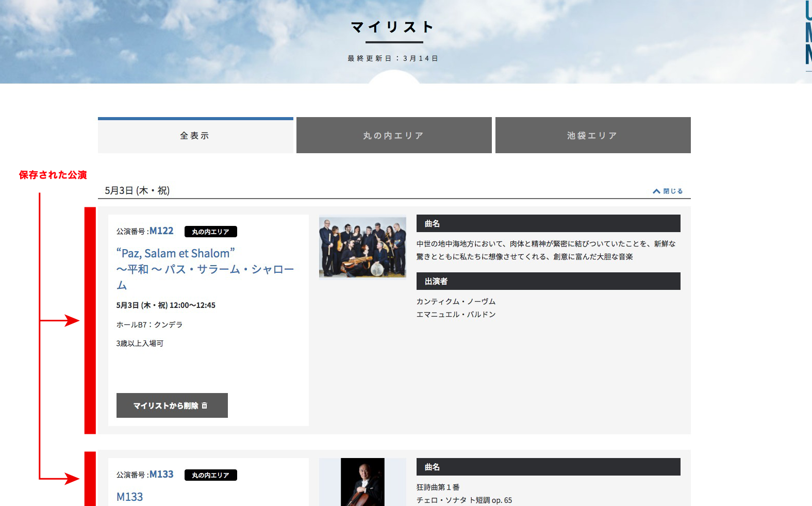Open performance number M133 link
Image resolution: width=812 pixels, height=506 pixels.
[161, 475]
